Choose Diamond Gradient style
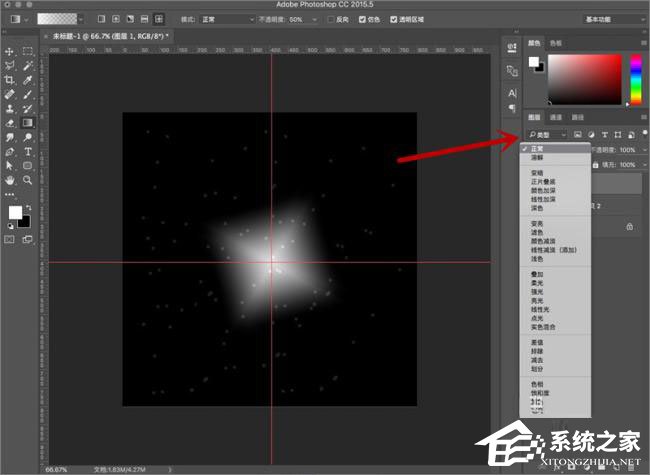650x475 pixels. 159,19
